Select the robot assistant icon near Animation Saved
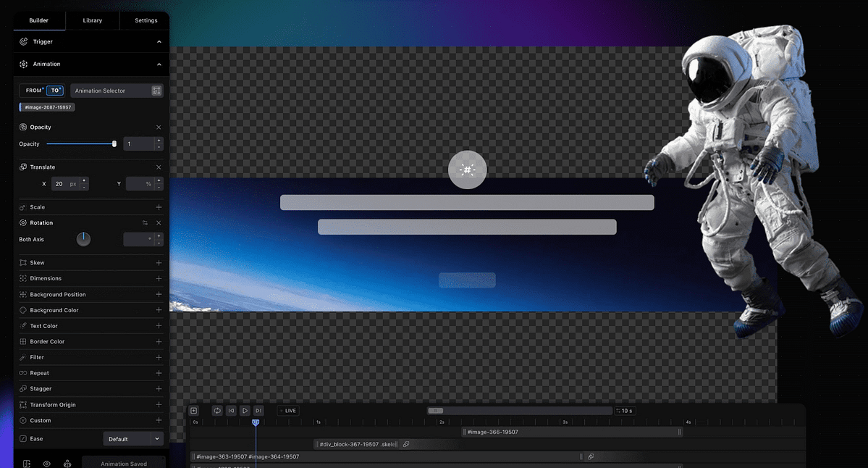This screenshot has height=468, width=868. [67, 464]
